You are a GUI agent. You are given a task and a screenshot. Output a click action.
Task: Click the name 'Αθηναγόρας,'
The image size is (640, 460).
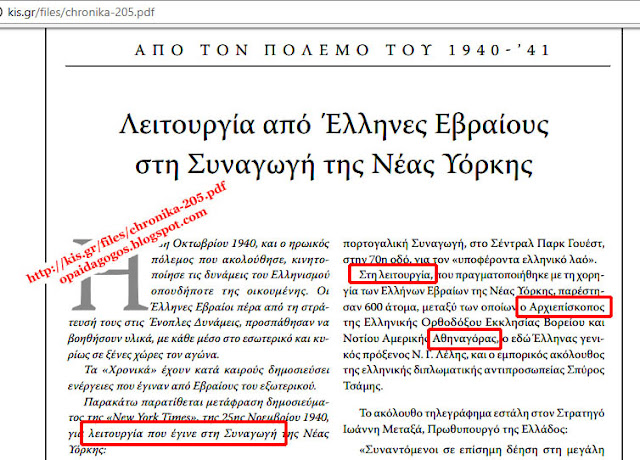coord(465,339)
